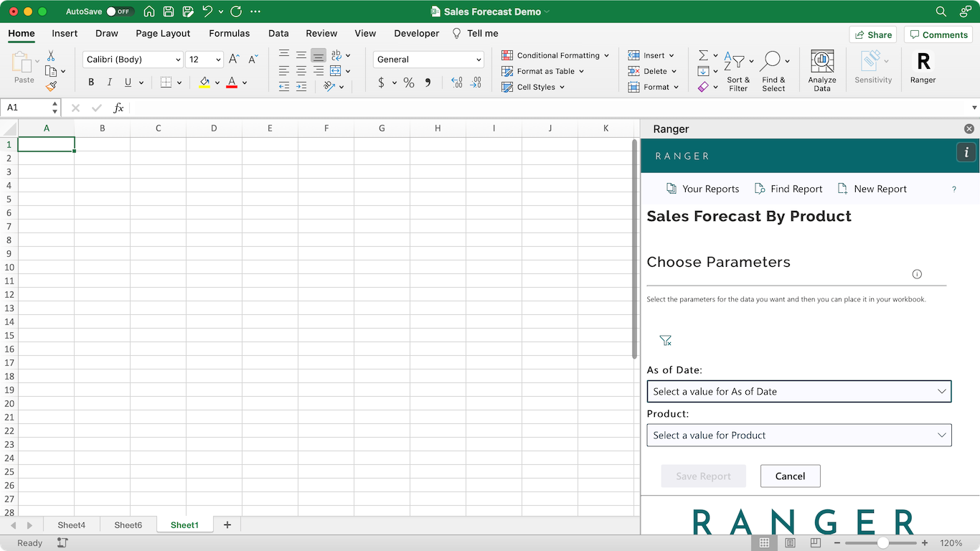Screen dimensions: 980x551
Task: Click Find Report in Ranger
Action: tap(788, 189)
